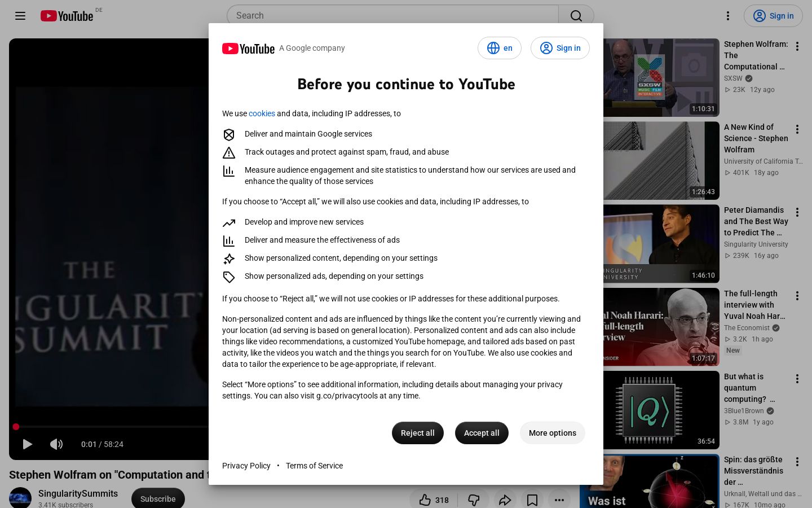
Task: Go to YouTube home via logo
Action: pos(67,16)
